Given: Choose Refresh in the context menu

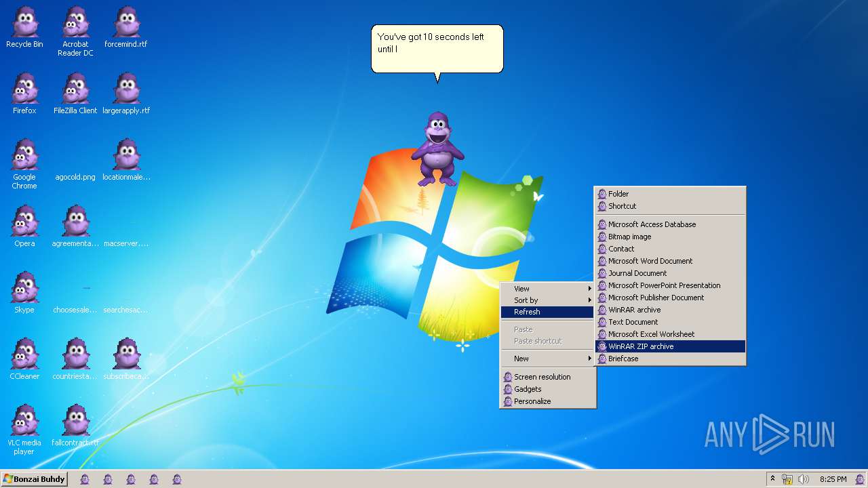Looking at the screenshot, I should pos(548,312).
